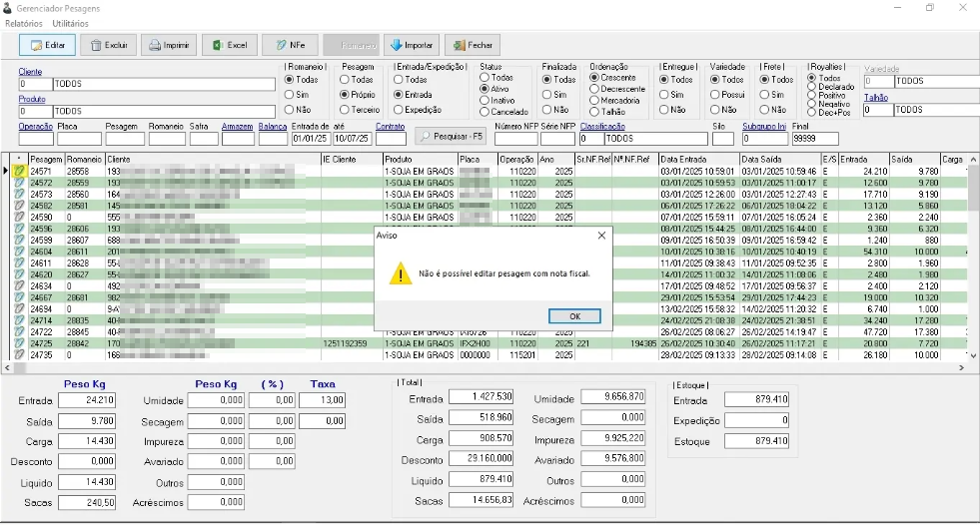Dismiss the Aviso dialog with X
The height and width of the screenshot is (525, 980).
tap(601, 236)
